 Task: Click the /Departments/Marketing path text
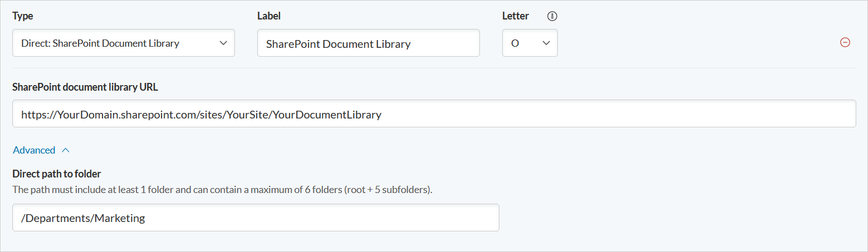(83, 218)
